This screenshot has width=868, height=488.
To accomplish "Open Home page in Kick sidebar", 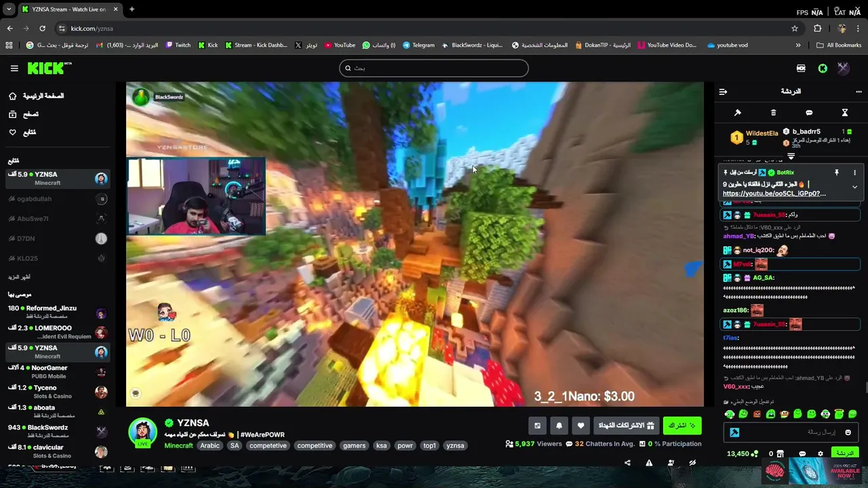I will pyautogui.click(x=36, y=96).
